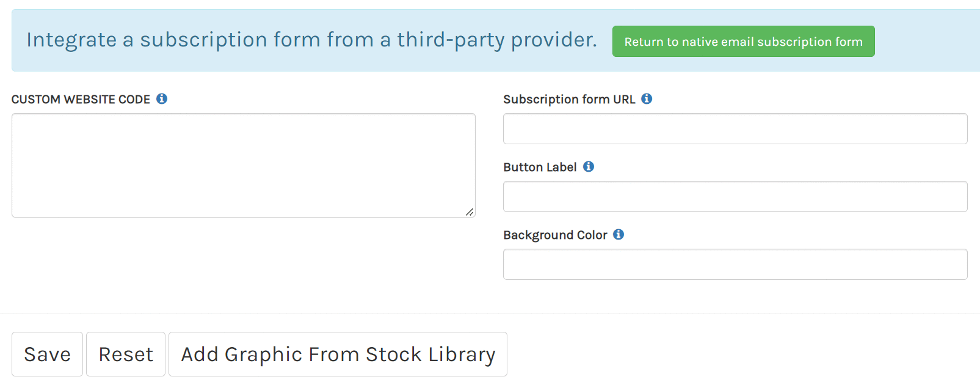
Task: Click the Background Color label text
Action: click(555, 235)
